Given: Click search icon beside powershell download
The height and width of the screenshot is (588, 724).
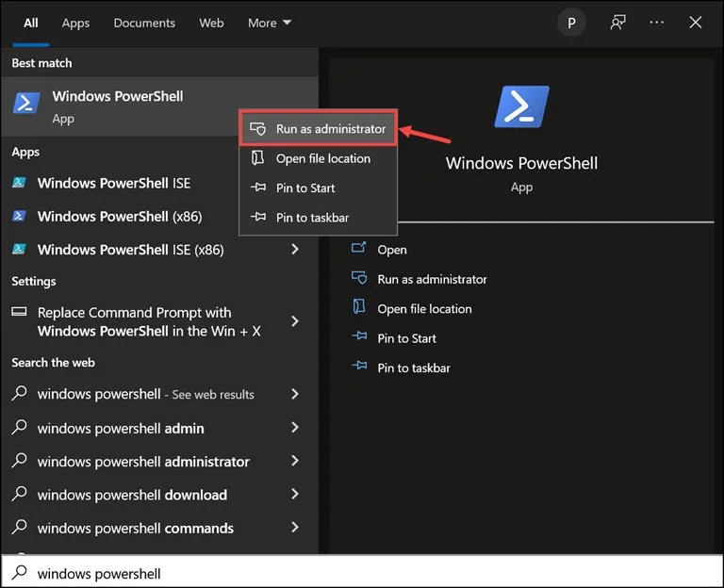Looking at the screenshot, I should click(20, 494).
